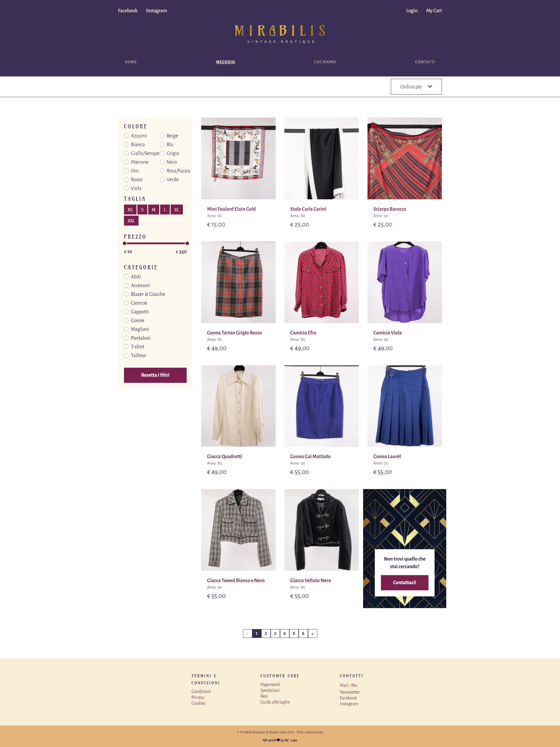The height and width of the screenshot is (747, 560).
Task: Open Sciarpa Barocca product image
Action: coord(404,158)
